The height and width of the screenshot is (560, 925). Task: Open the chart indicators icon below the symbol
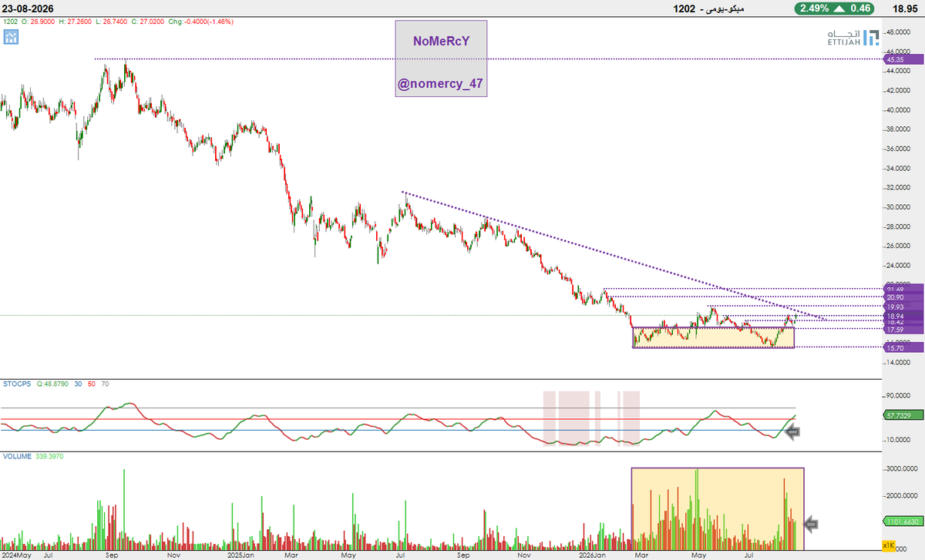click(10, 35)
